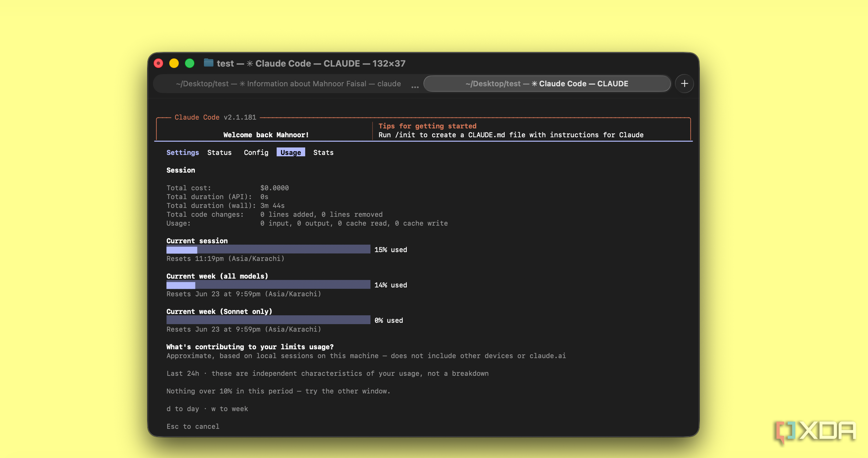This screenshot has height=458, width=868.
Task: Click 'd to day · w to week' hint
Action: tap(207, 409)
